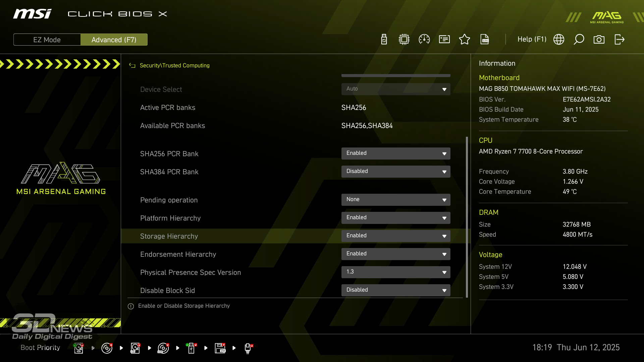The image size is (644, 362).
Task: Click the Motherboard heading in Information
Action: point(499,78)
